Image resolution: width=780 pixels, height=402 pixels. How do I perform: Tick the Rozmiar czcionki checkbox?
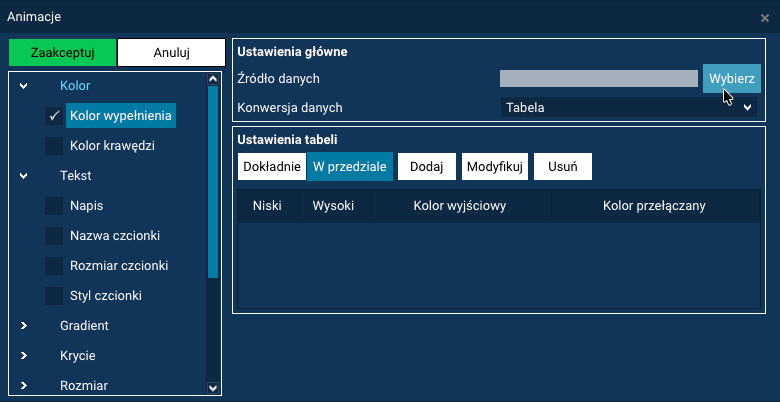tap(54, 266)
